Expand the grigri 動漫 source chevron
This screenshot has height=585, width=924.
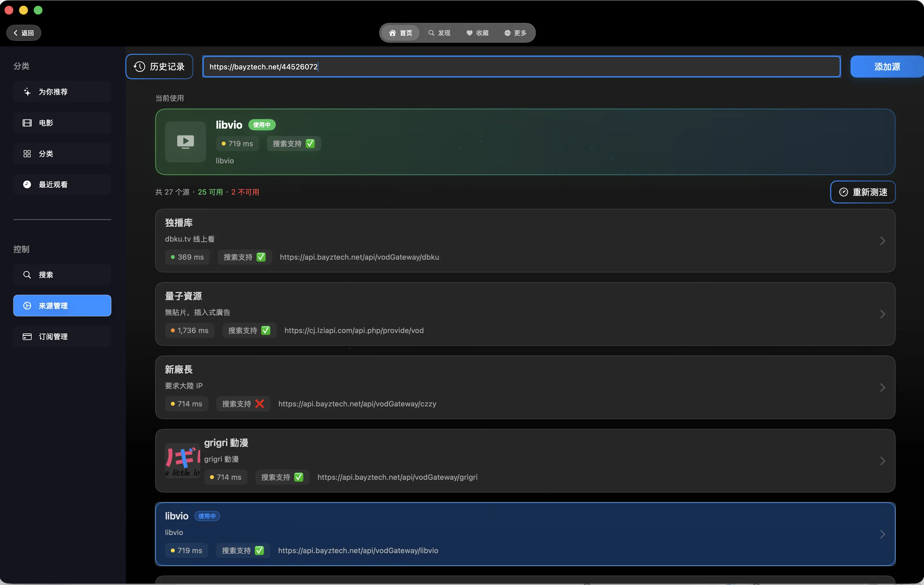click(882, 461)
